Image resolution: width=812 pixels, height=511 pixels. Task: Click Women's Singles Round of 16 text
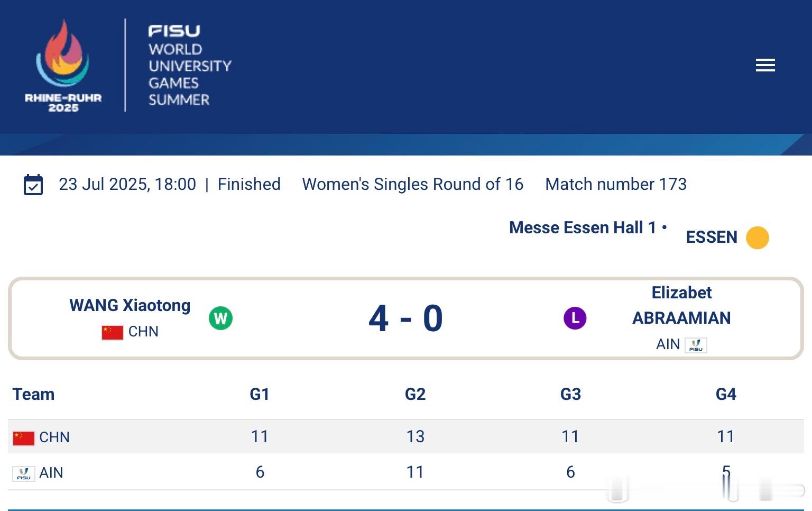tap(412, 184)
